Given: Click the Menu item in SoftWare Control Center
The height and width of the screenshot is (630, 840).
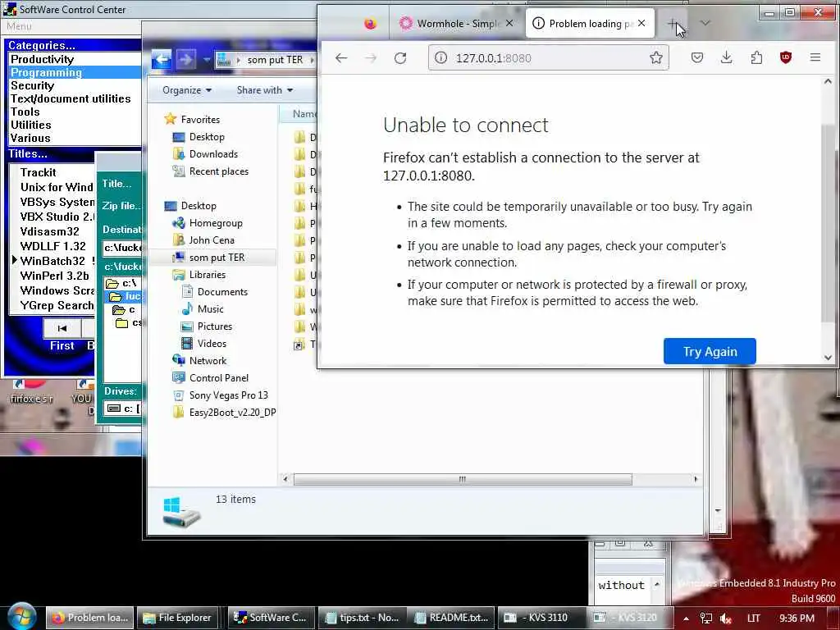Looking at the screenshot, I should (19, 26).
